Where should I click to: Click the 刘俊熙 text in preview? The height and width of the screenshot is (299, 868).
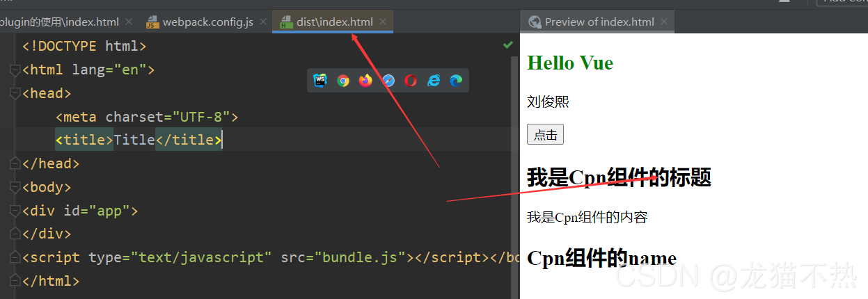(548, 102)
